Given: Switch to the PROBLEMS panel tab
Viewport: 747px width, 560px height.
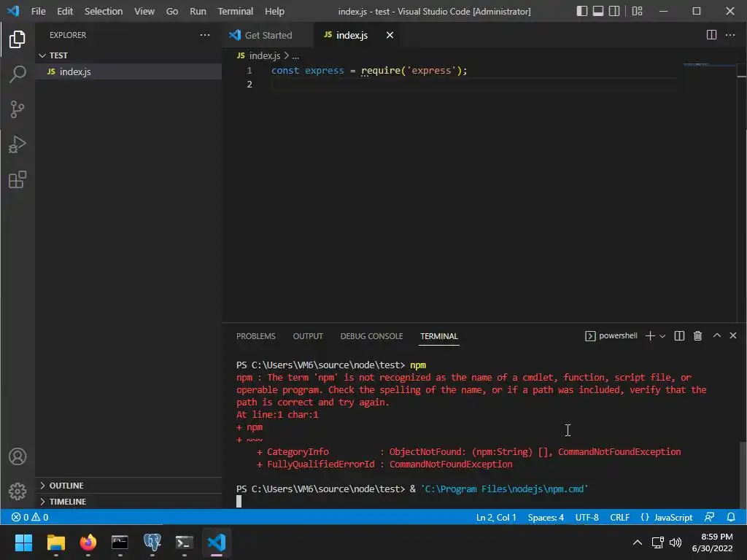Looking at the screenshot, I should coord(256,336).
